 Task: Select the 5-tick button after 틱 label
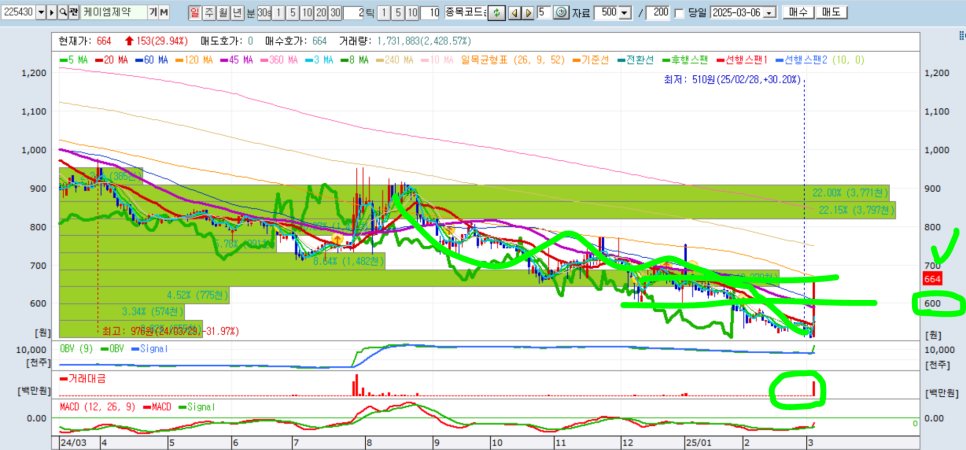(x=398, y=12)
